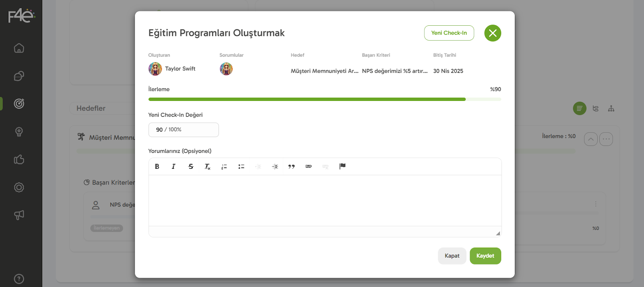Click the Yeni Check-In Değeri input field

click(184, 130)
